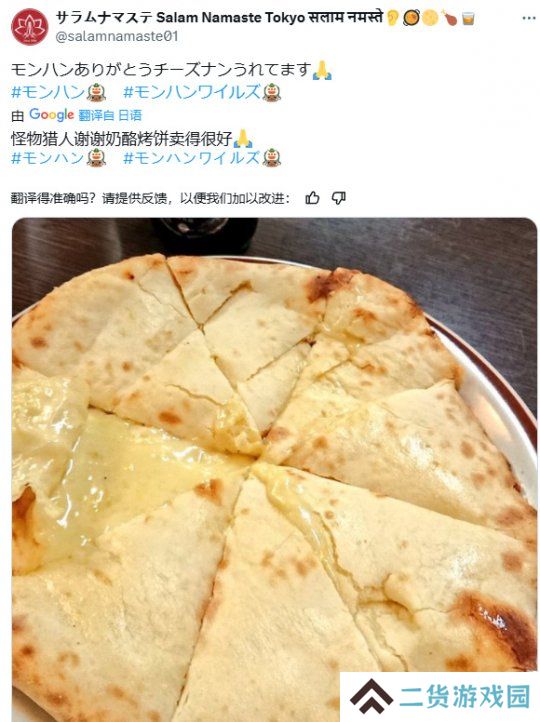The image size is (540, 722).
Task: Open the Salam Namaste Tokyo display name
Action: (219, 17)
